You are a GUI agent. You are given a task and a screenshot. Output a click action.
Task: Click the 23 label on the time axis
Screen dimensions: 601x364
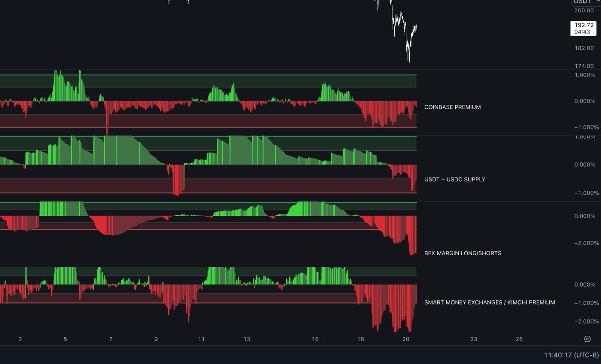(473, 339)
